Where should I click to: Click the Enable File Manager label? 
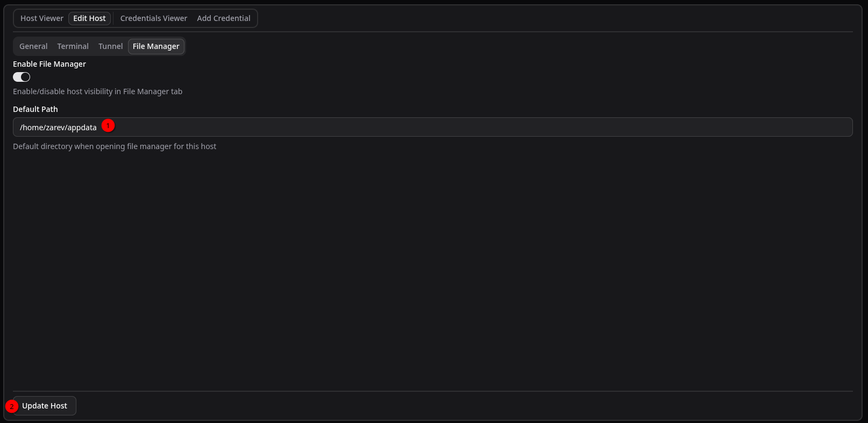[49, 64]
